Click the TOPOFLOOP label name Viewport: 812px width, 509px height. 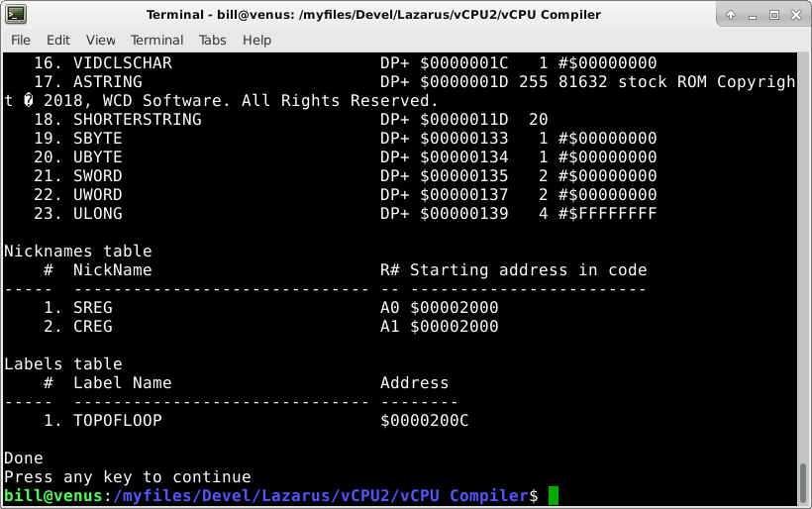click(117, 421)
